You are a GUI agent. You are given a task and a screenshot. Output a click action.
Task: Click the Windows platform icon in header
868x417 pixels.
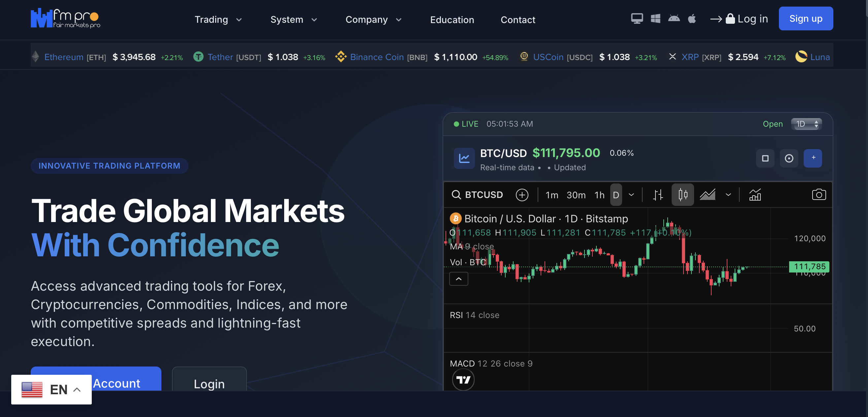[x=655, y=18]
